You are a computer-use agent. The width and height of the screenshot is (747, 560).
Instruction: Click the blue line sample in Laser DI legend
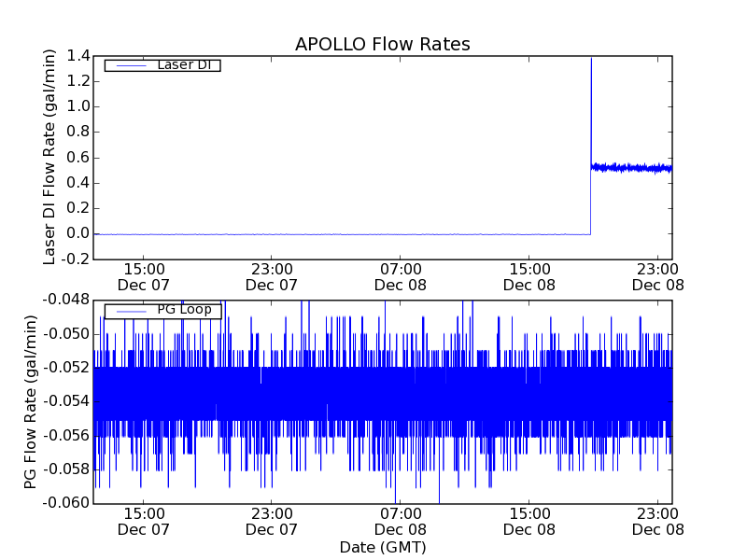pos(129,65)
